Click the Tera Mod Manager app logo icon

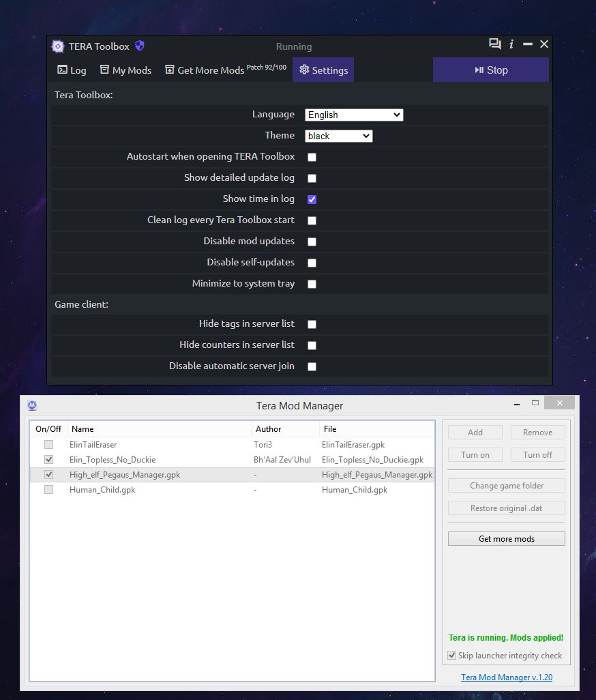click(x=32, y=405)
